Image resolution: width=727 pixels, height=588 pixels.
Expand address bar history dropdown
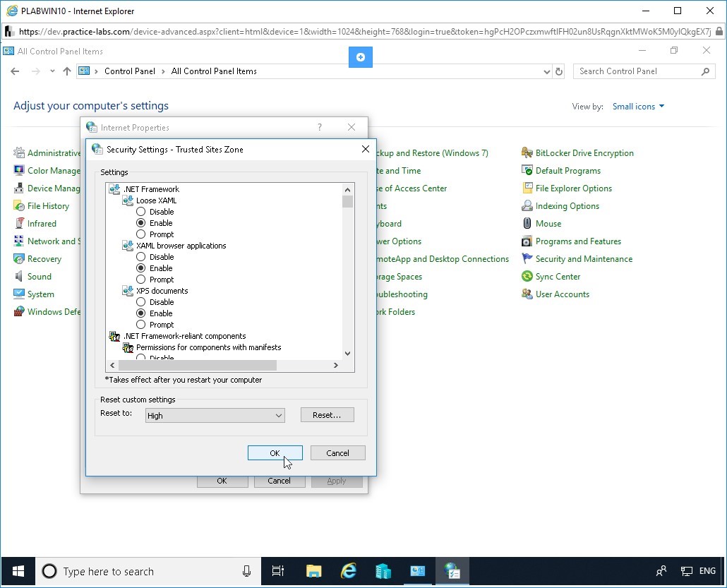546,71
